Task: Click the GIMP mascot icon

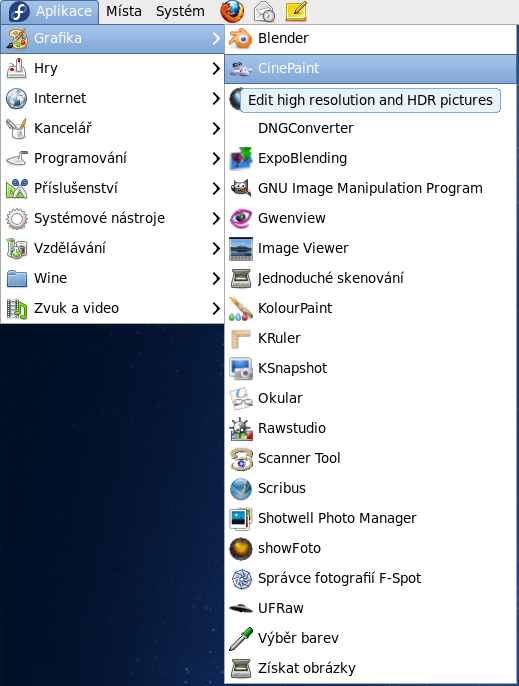Action: coord(240,188)
